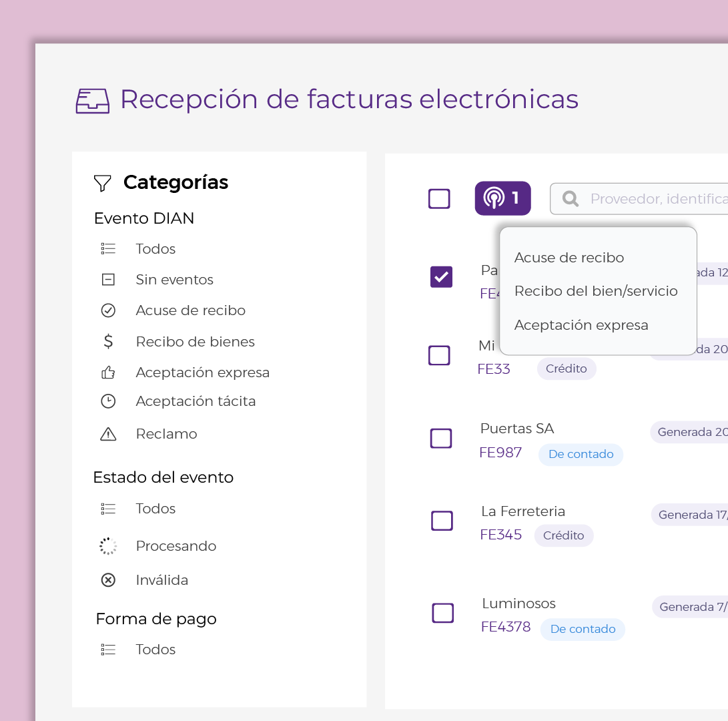The image size is (728, 721).
Task: Choose Recibo del bien/servicio menu option
Action: 596,291
